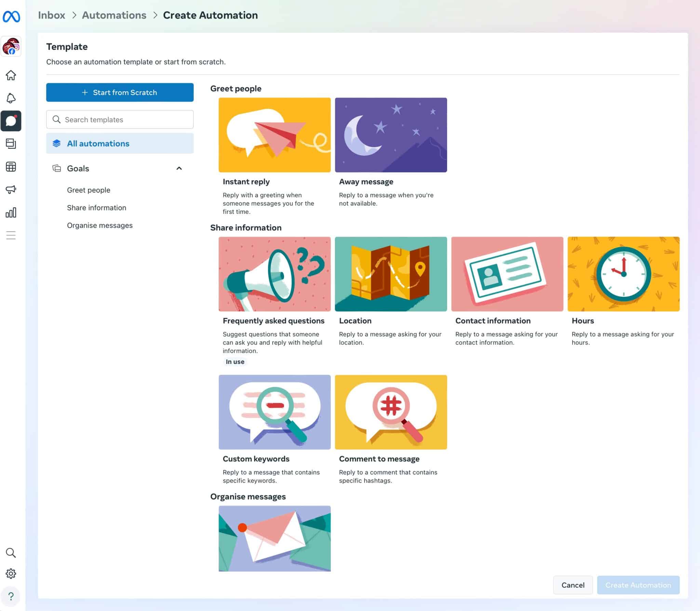View notifications via the bell icon
The image size is (700, 611).
point(11,98)
